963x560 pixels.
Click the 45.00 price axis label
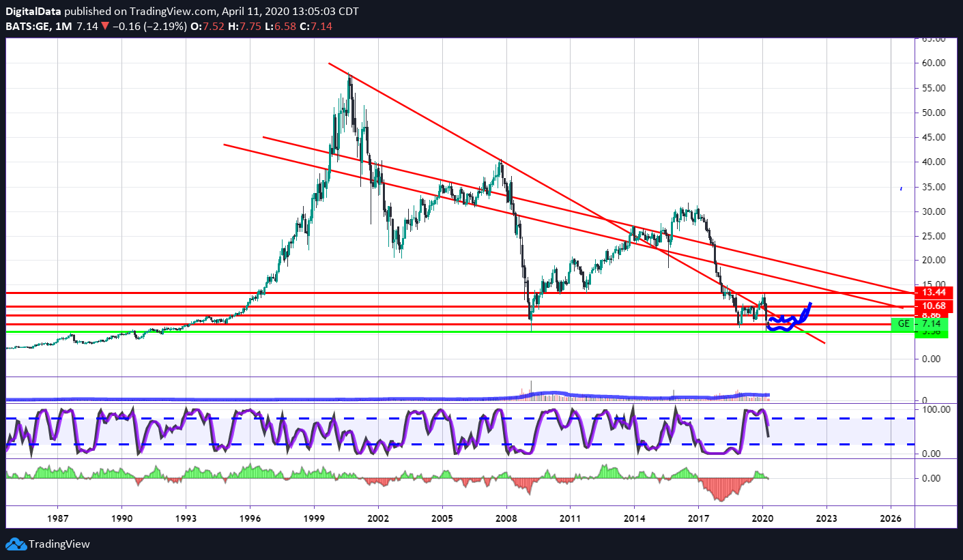click(934, 137)
